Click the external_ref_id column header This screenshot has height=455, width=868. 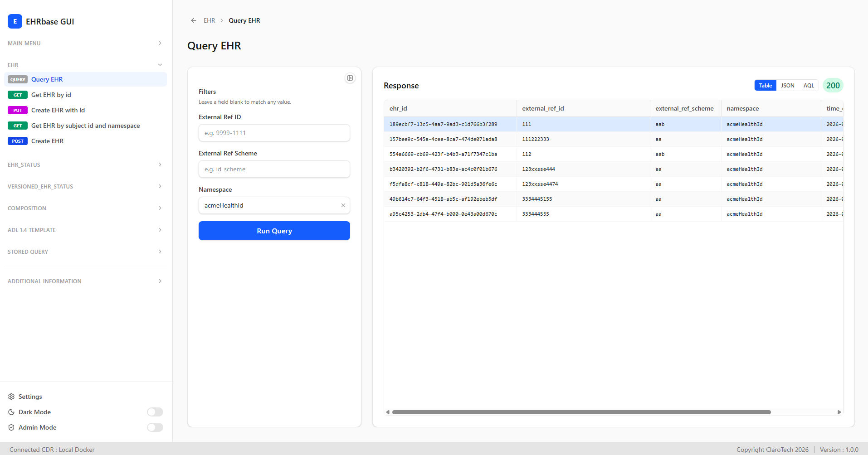(x=583, y=108)
